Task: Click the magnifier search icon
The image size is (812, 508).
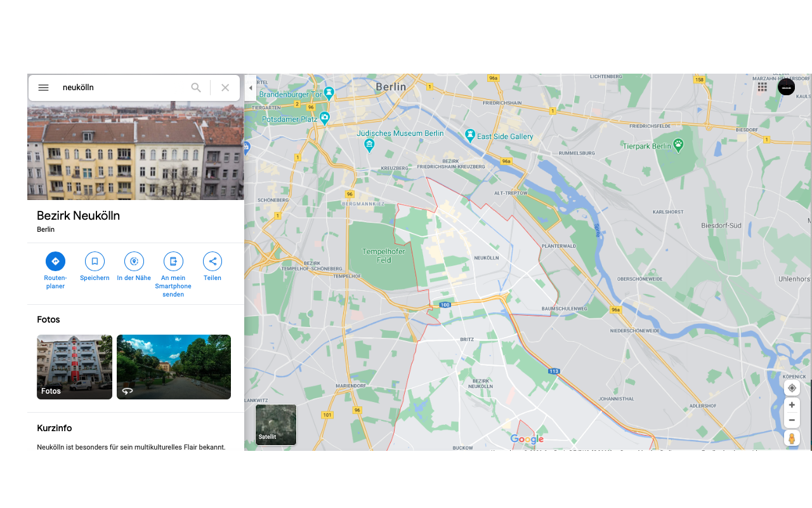Action: click(196, 88)
